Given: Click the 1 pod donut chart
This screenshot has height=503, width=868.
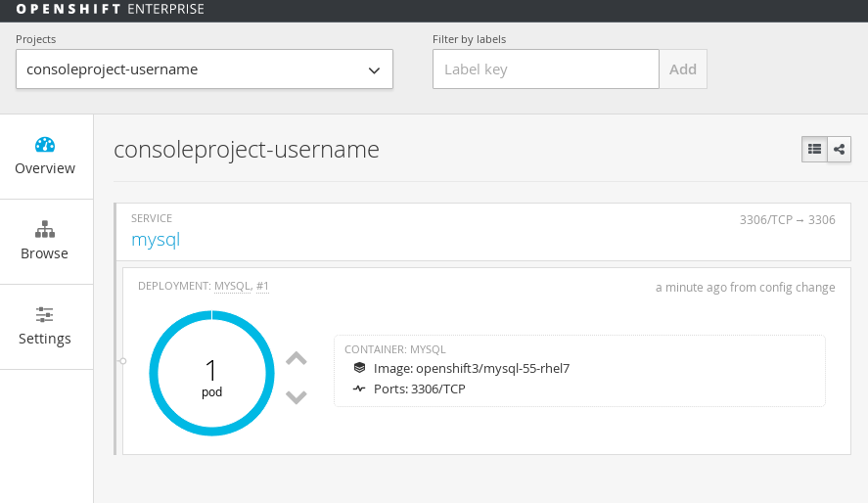Looking at the screenshot, I should coord(211,373).
